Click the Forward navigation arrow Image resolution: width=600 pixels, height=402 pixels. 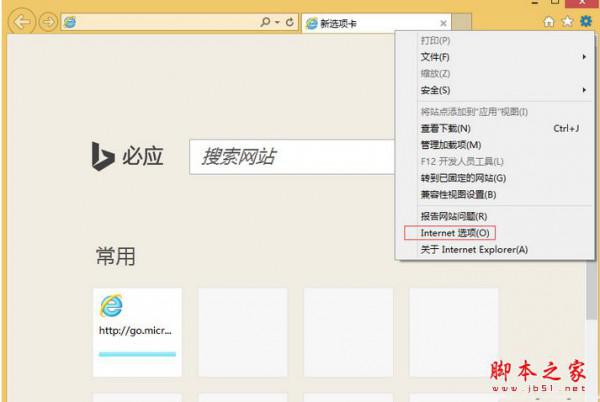48,22
